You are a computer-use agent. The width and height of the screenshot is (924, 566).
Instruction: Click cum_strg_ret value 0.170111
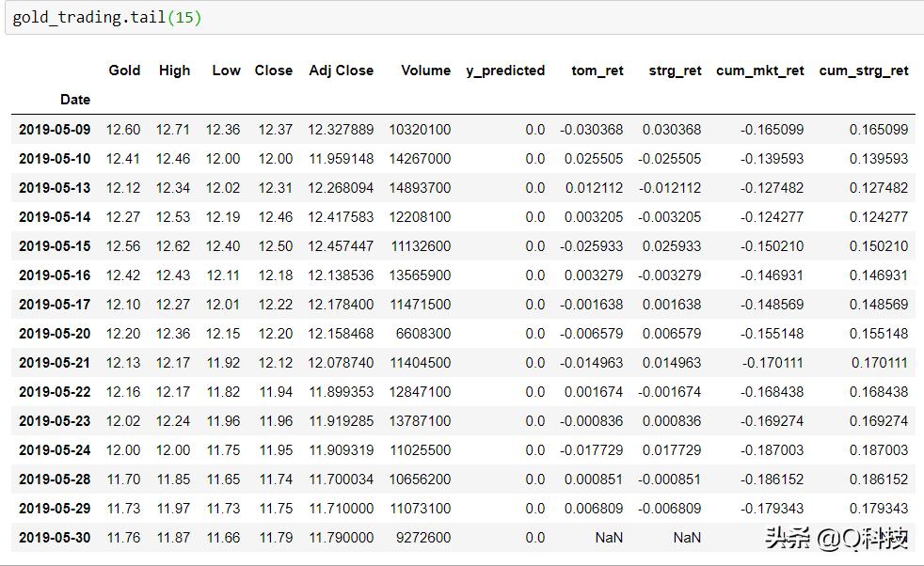(879, 363)
